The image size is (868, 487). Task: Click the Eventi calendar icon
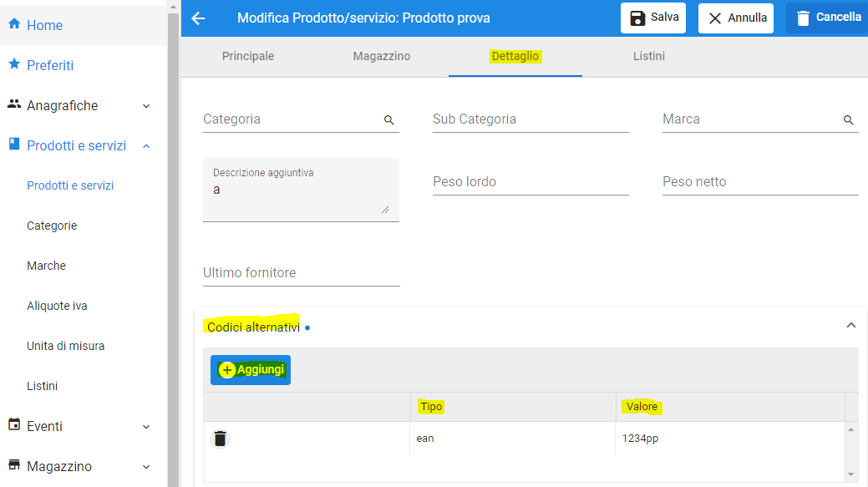13,425
